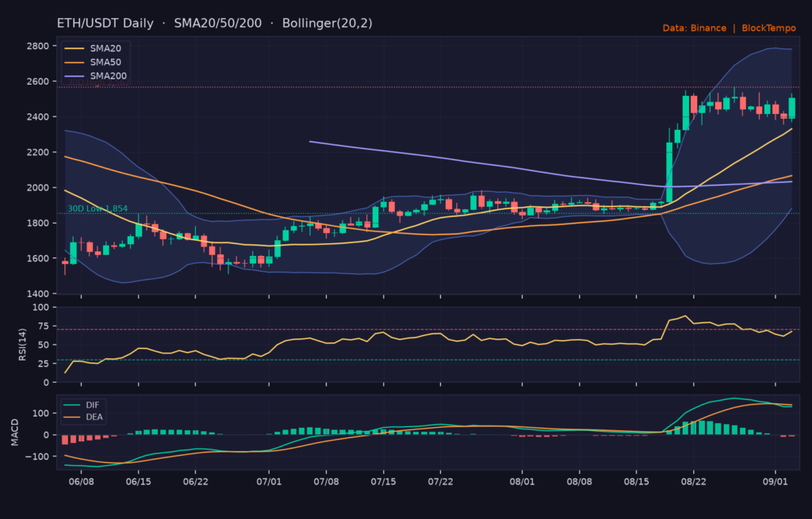Click the 1800 price axis tick
Image resolution: width=812 pixels, height=519 pixels.
pyautogui.click(x=38, y=223)
